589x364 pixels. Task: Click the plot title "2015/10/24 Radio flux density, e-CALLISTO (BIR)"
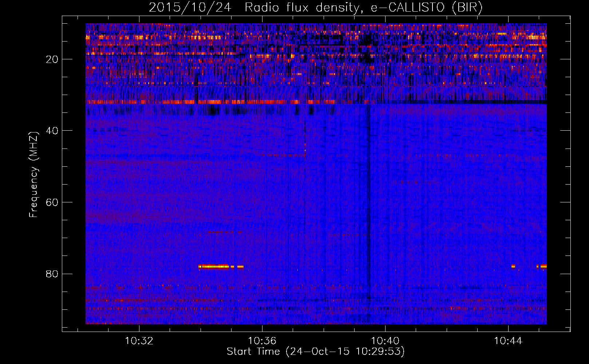(316, 7)
